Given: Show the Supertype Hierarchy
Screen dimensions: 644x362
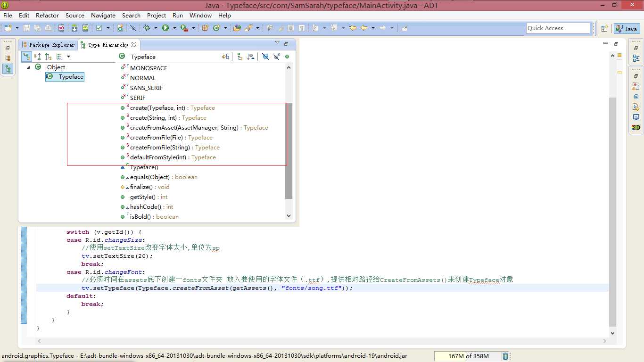Looking at the screenshot, I should pos(38,57).
